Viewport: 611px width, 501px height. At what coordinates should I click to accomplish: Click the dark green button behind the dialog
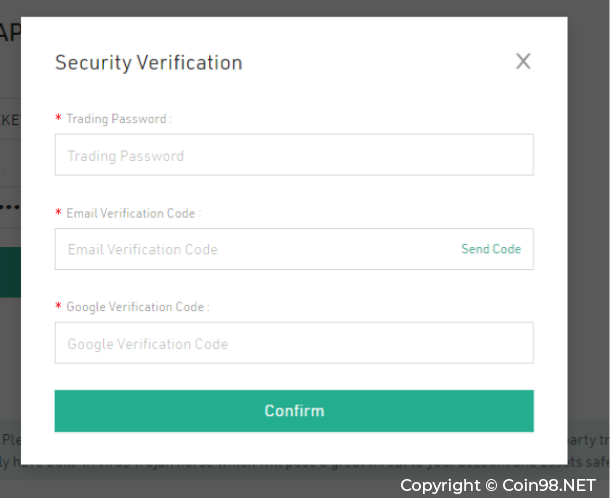click(10, 272)
